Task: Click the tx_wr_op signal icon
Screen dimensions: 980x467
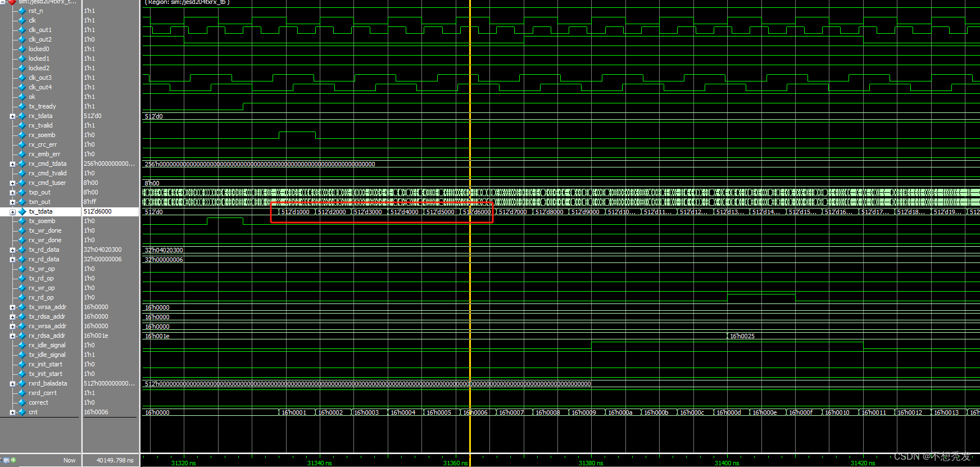Action: (x=22, y=269)
